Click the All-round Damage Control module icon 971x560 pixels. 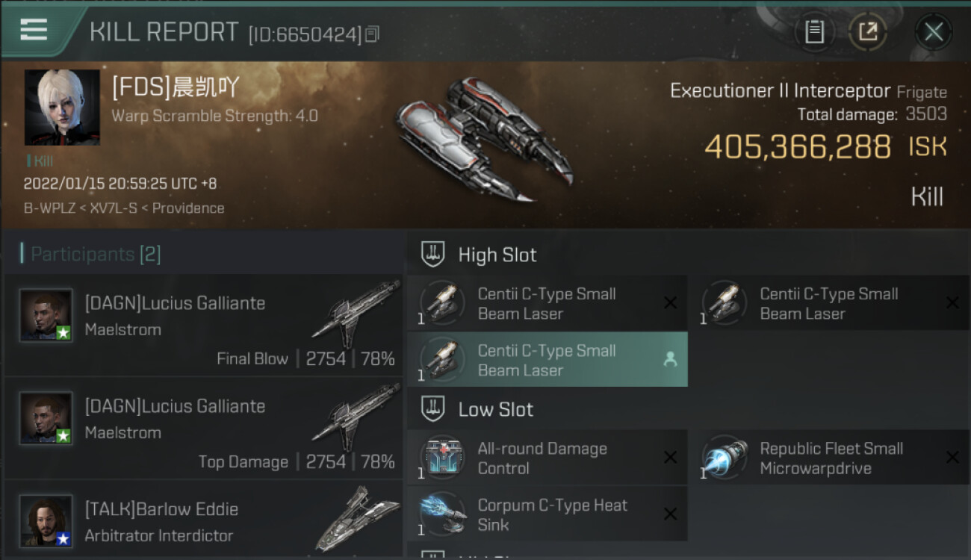[442, 458]
